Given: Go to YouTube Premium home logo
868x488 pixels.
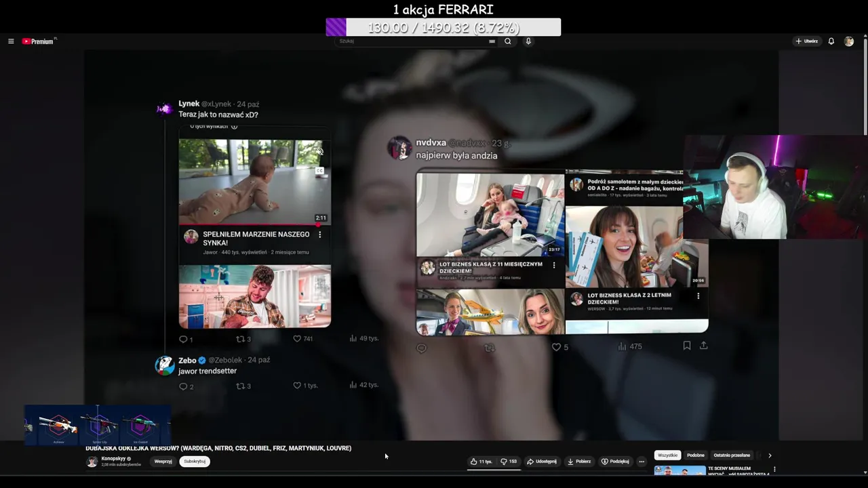Looking at the screenshot, I should tap(39, 41).
